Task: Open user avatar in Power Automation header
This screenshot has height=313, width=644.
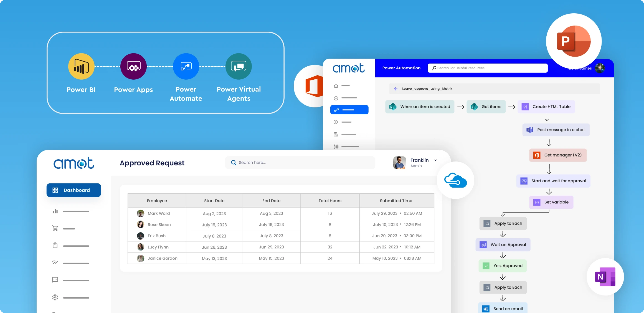Action: click(600, 68)
